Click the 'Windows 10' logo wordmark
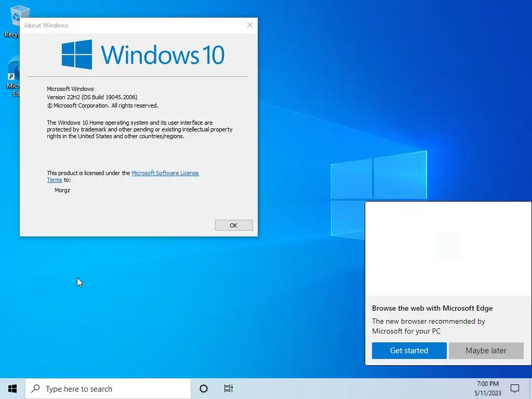 pyautogui.click(x=163, y=55)
